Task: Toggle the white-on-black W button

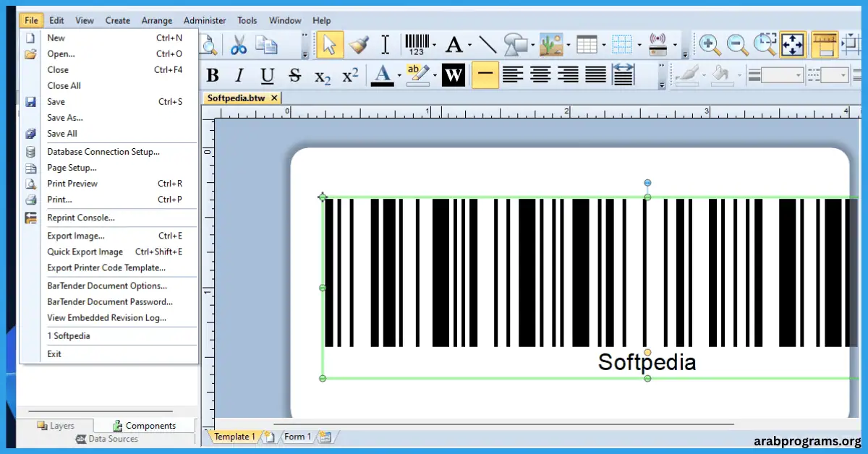Action: coord(453,74)
